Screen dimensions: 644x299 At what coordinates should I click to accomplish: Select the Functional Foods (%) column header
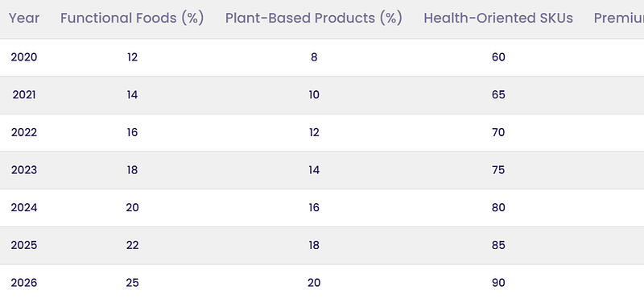pyautogui.click(x=132, y=18)
